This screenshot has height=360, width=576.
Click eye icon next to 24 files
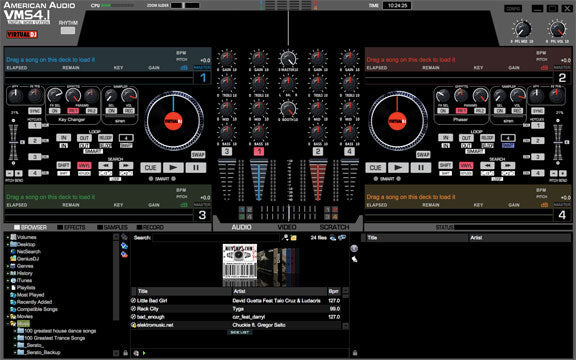pos(332,238)
